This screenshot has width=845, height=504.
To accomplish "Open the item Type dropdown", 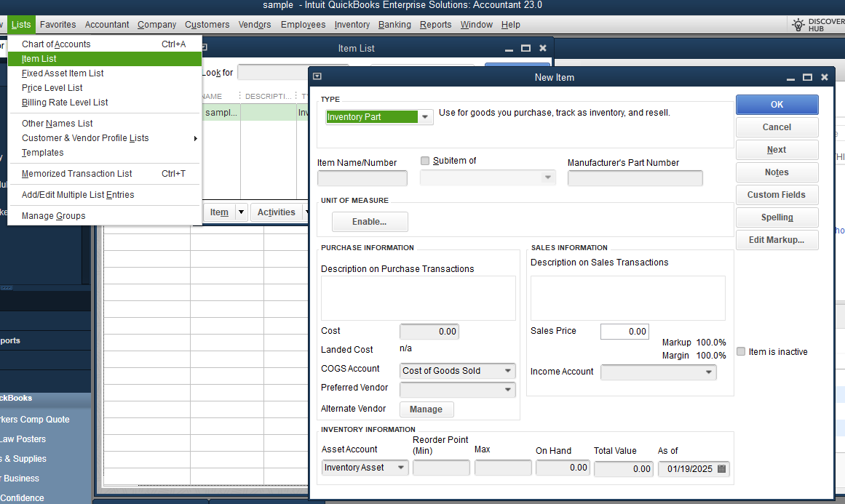I will click(x=425, y=117).
